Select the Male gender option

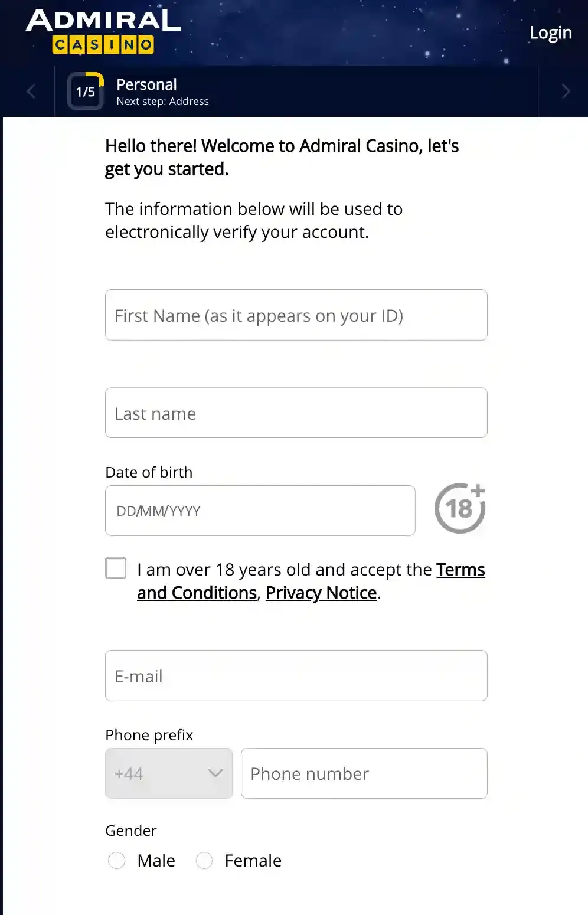tap(117, 861)
